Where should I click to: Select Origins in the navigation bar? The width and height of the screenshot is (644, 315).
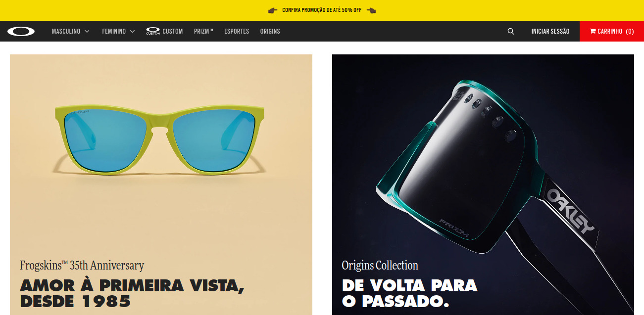click(x=270, y=31)
